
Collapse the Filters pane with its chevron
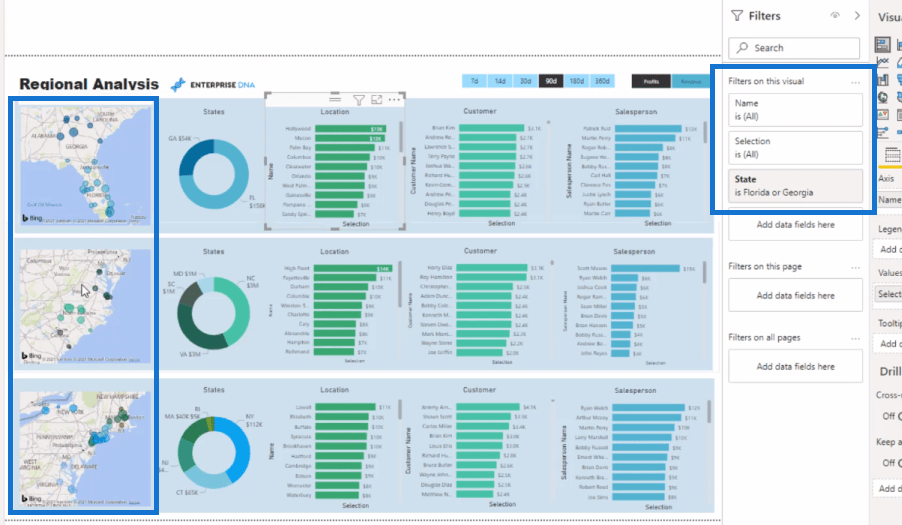(x=857, y=16)
